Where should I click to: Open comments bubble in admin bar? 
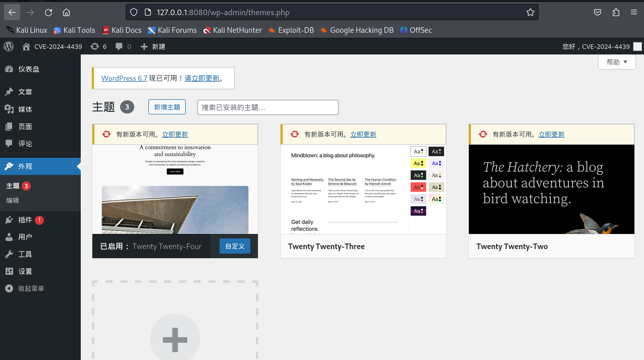123,46
